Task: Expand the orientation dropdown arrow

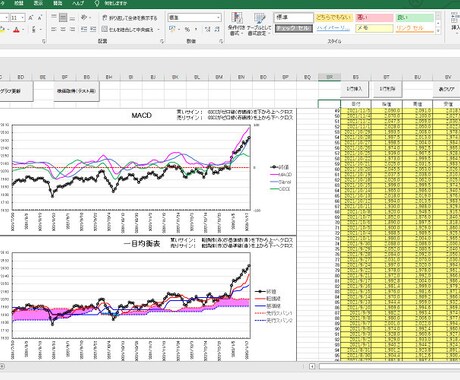Action: (x=90, y=17)
